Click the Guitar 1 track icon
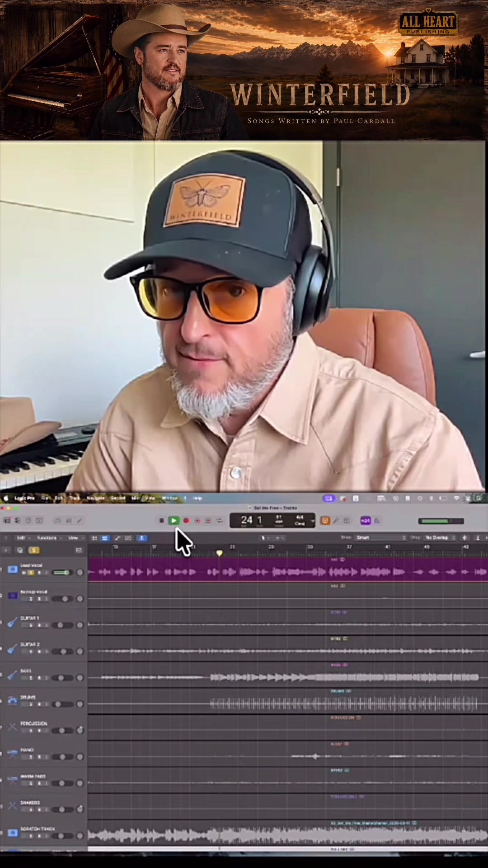This screenshot has height=868, width=488. click(12, 623)
